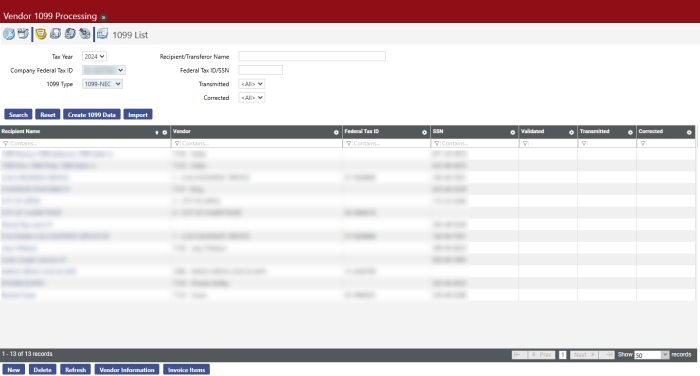Click the Search button

pos(18,114)
